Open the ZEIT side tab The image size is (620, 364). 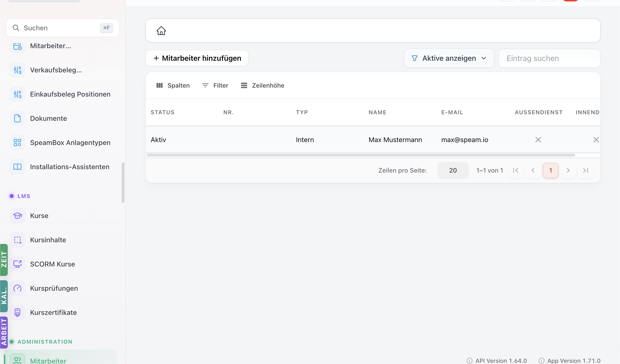click(4, 260)
